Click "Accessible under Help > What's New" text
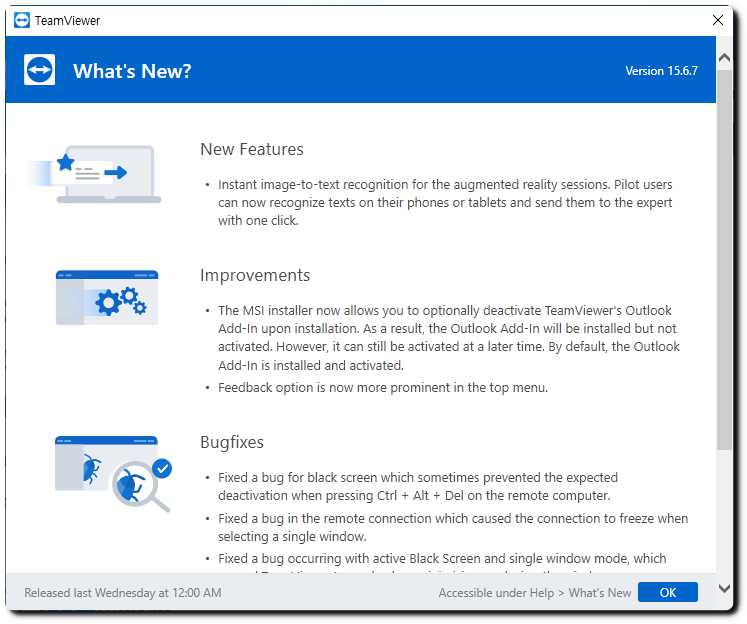 pos(535,593)
